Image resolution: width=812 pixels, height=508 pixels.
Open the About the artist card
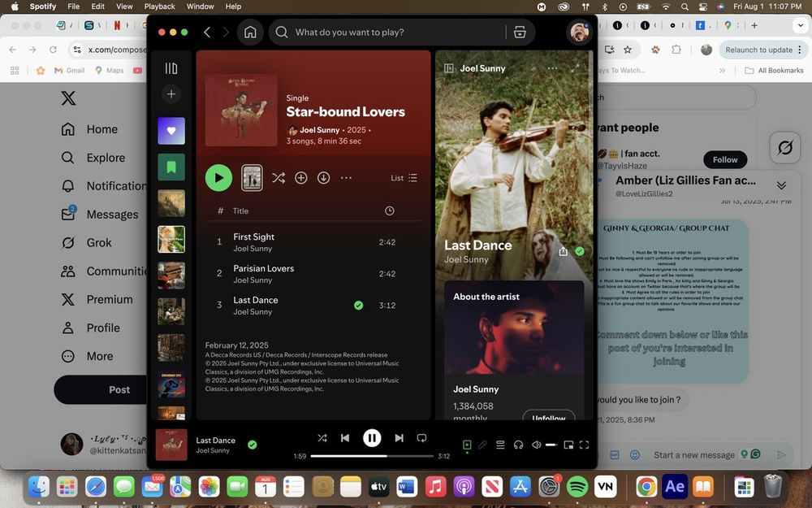point(514,350)
